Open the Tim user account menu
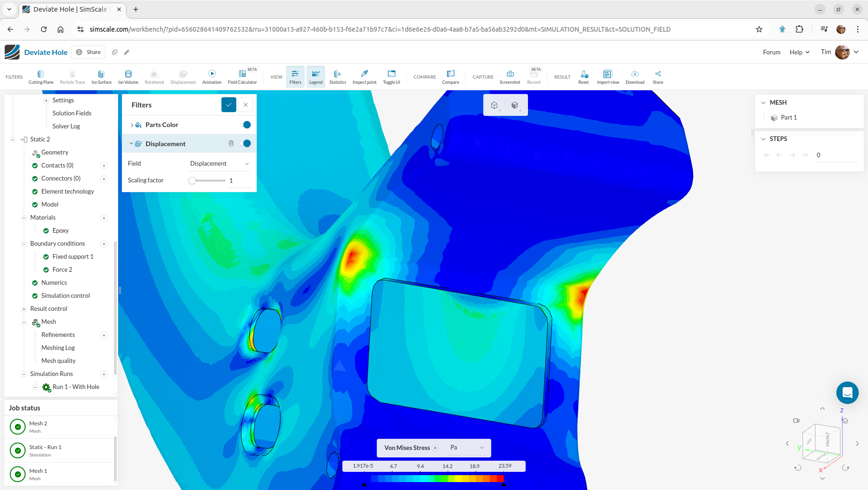The height and width of the screenshot is (490, 868). point(840,52)
